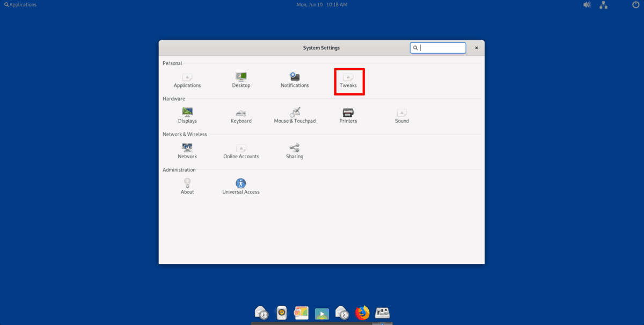Launch Firefox from the dock
This screenshot has height=325, width=644.
pyautogui.click(x=362, y=312)
